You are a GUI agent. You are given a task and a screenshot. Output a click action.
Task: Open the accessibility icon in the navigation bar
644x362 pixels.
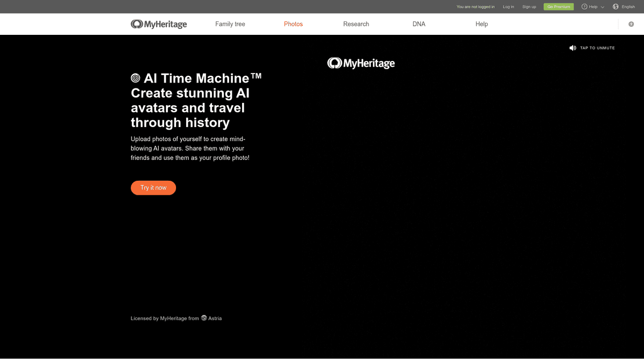(631, 24)
